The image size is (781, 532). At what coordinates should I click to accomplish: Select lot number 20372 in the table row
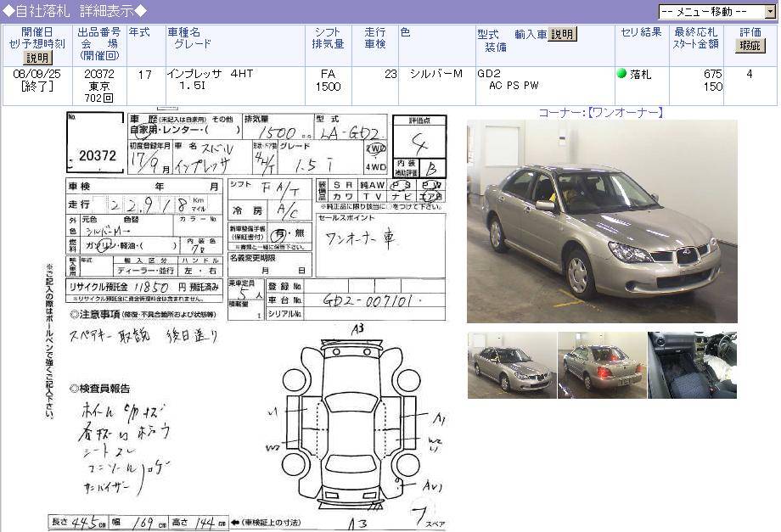point(99,74)
